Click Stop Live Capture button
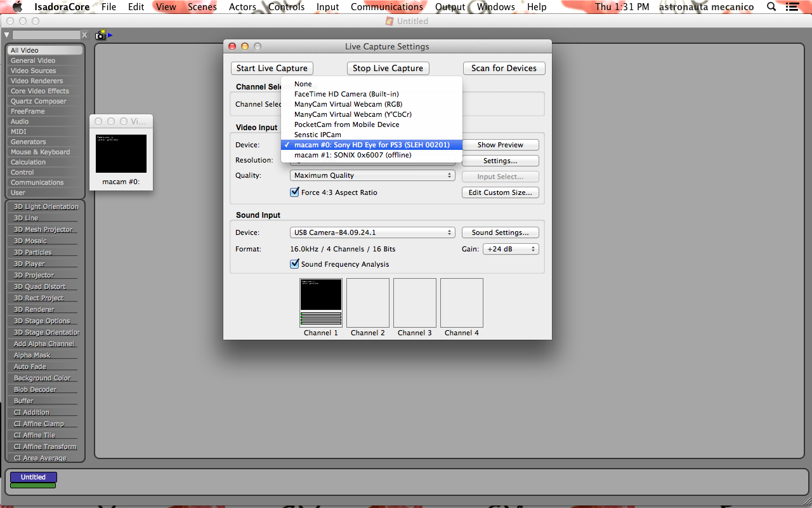812x508 pixels. click(388, 68)
